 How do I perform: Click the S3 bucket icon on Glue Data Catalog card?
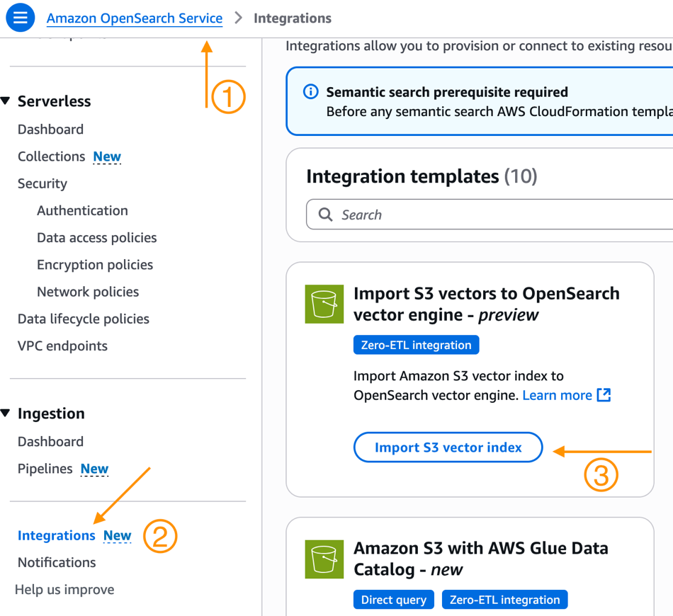(324, 559)
